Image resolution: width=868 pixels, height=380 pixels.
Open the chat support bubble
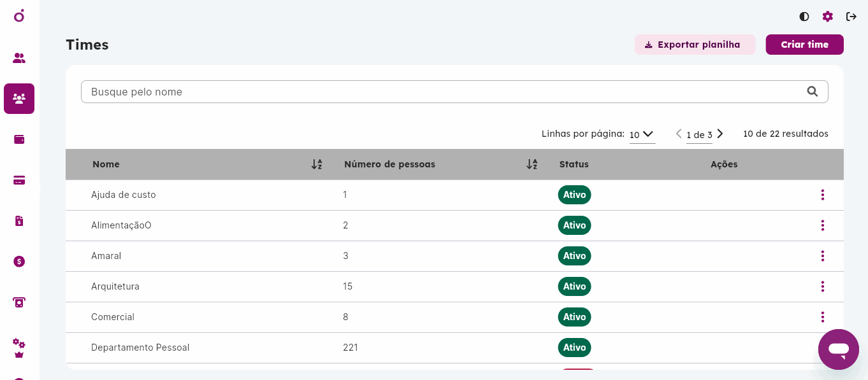pos(839,349)
